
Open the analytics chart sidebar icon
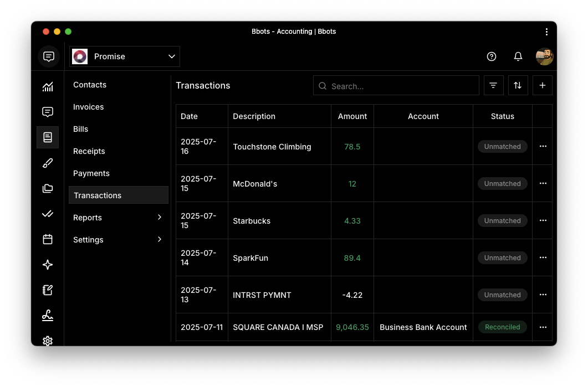point(48,86)
